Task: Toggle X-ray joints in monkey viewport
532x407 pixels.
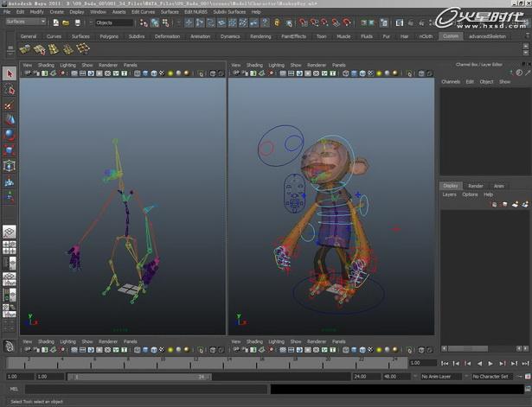Action: 430,73
